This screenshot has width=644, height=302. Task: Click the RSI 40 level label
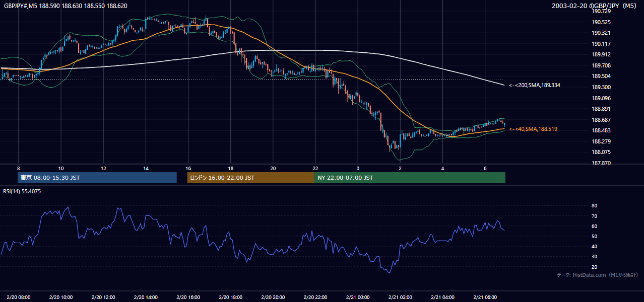click(595, 247)
